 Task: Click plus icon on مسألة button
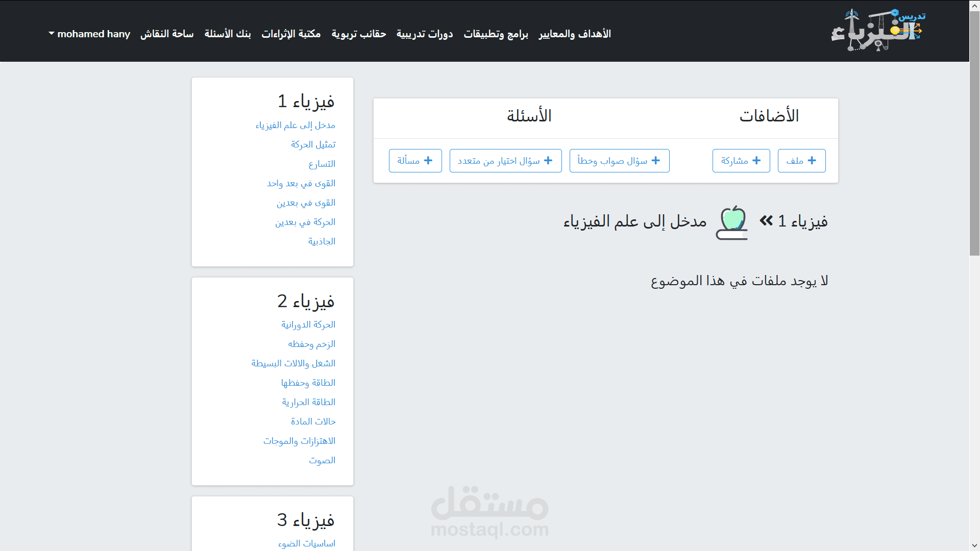428,161
